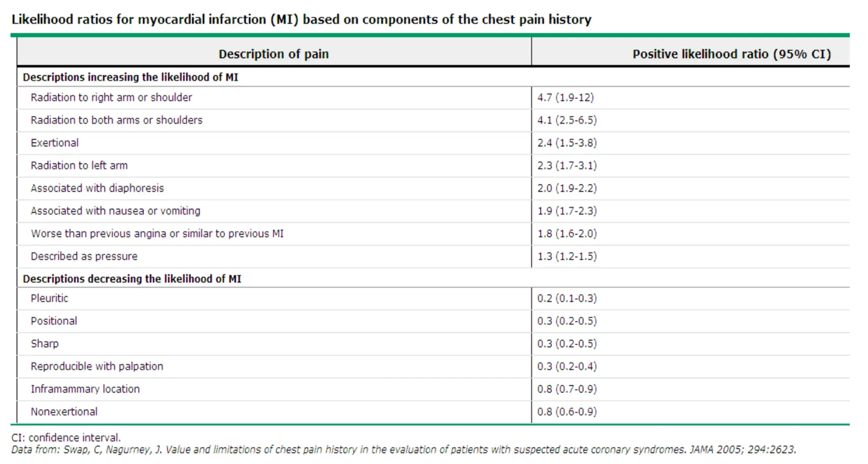Click the "Positive likelihood ratio (95% CI)" header
The width and height of the screenshot is (868, 464).
731,54
